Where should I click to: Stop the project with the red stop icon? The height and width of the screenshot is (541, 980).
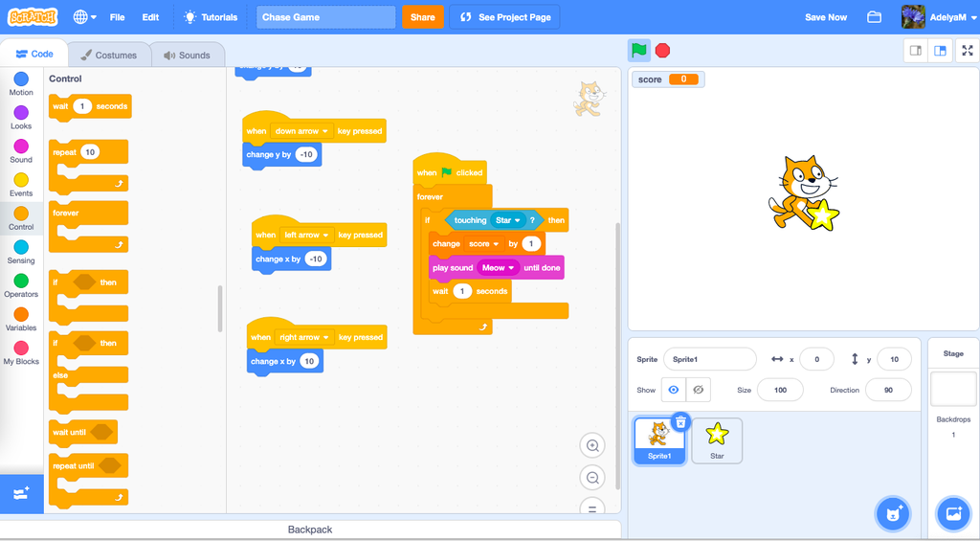pyautogui.click(x=662, y=51)
